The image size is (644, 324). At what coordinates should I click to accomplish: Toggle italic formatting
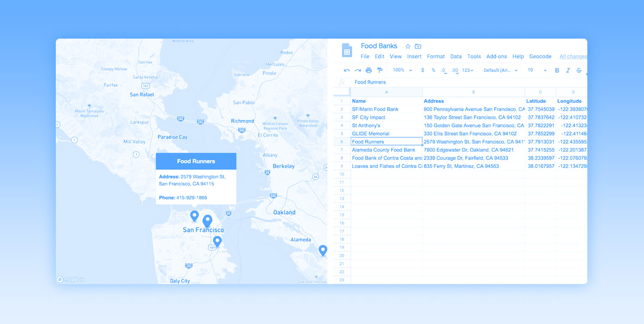tap(567, 70)
